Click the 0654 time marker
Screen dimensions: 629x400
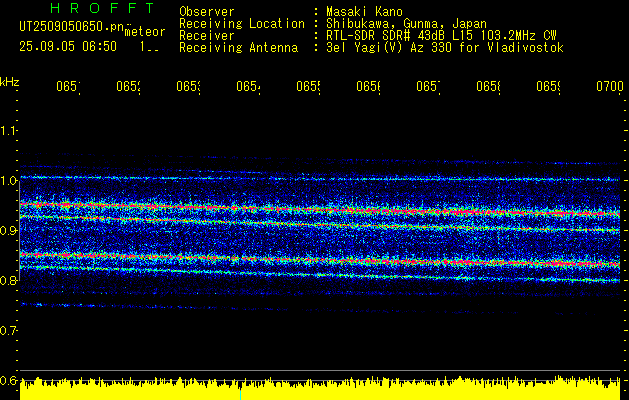point(248,87)
